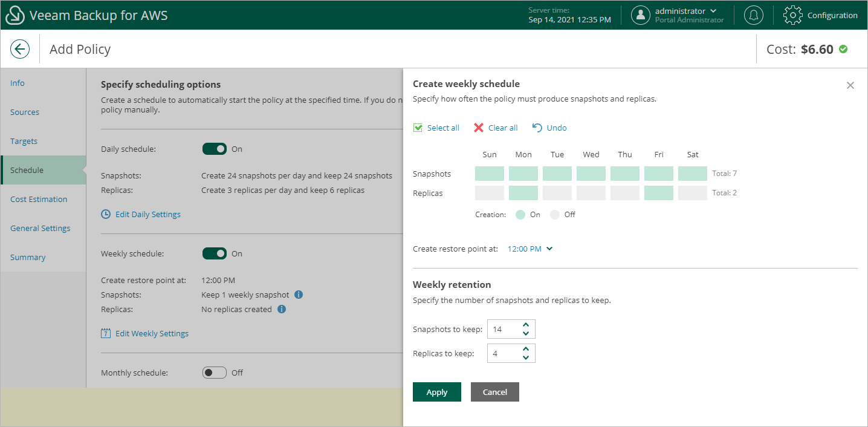Click the back arrow icon
Screen dimensions: 868x427
point(20,49)
